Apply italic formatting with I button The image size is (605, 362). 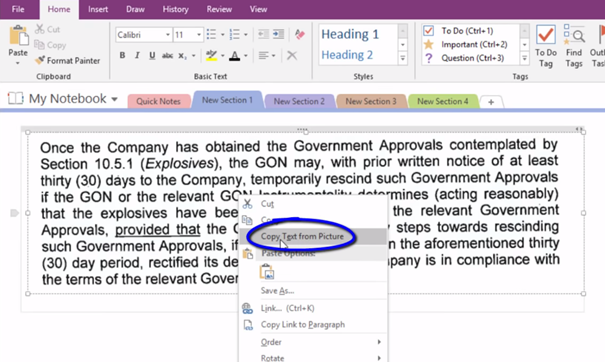[137, 56]
